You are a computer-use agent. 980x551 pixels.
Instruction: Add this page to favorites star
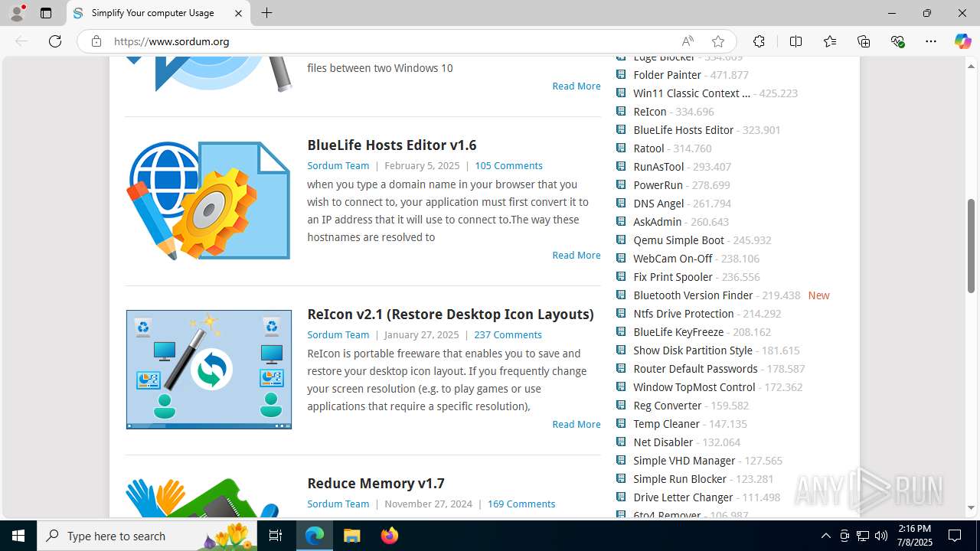pos(717,41)
